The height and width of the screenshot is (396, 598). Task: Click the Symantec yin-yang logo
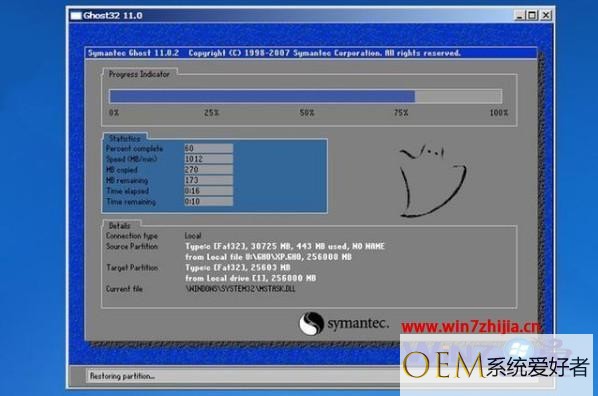point(311,324)
